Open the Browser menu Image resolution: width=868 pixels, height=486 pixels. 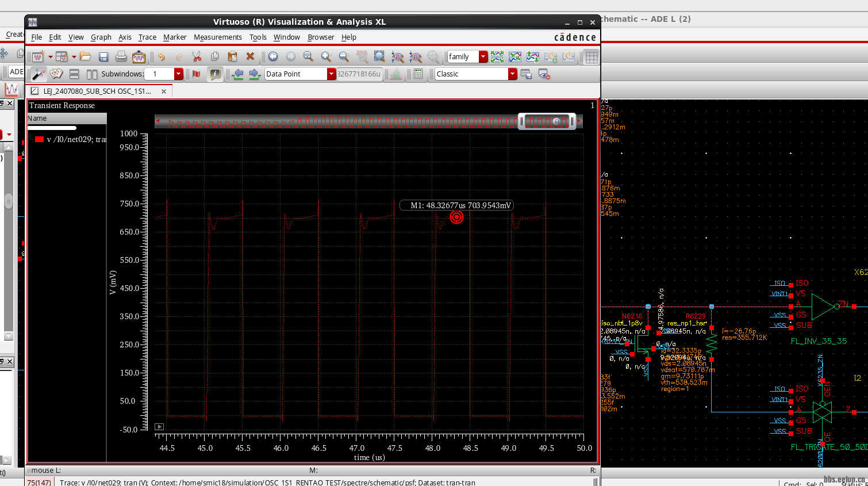(321, 37)
